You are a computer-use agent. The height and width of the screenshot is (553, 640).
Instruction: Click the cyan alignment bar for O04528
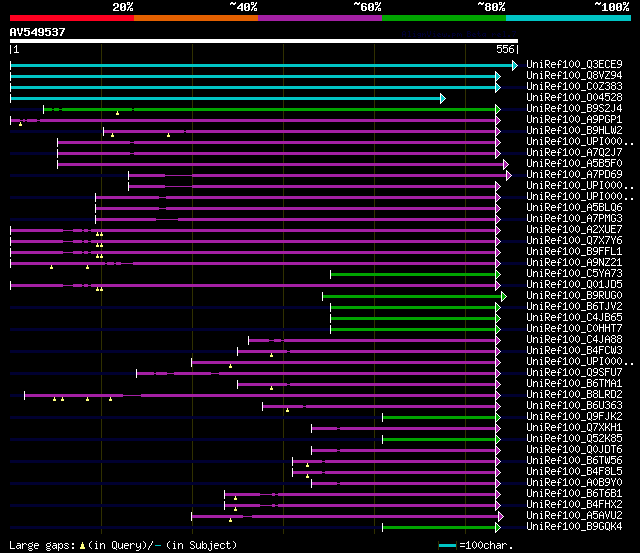[x=225, y=98]
